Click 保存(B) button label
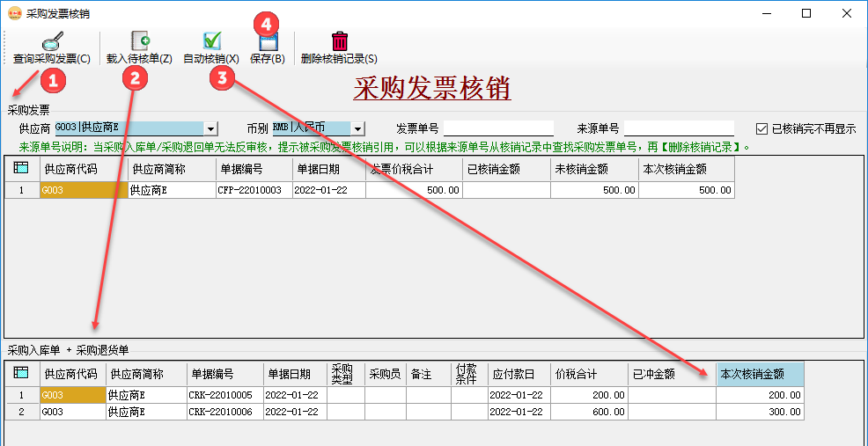 click(268, 59)
